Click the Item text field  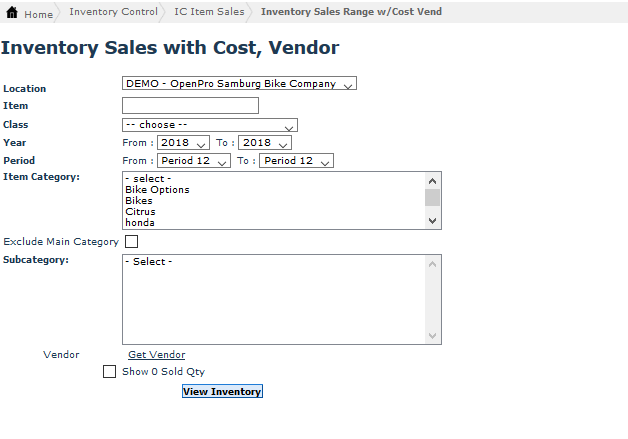pos(190,106)
